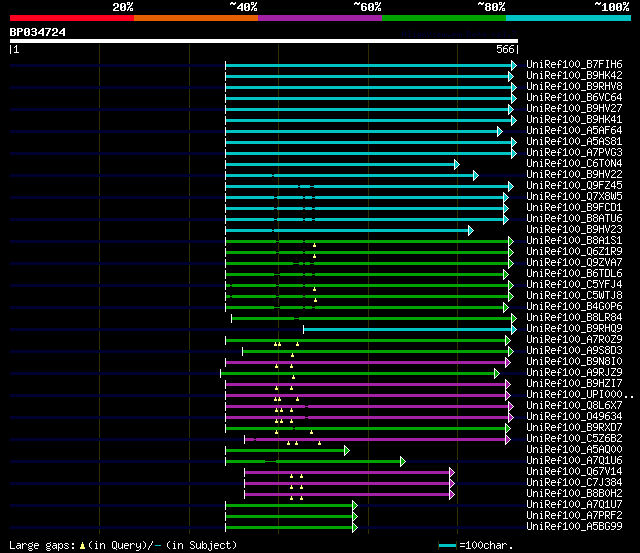Click the UniRef100_B8B0H2 label
Image resolution: width=640 pixels, height=553 pixels.
574,494
